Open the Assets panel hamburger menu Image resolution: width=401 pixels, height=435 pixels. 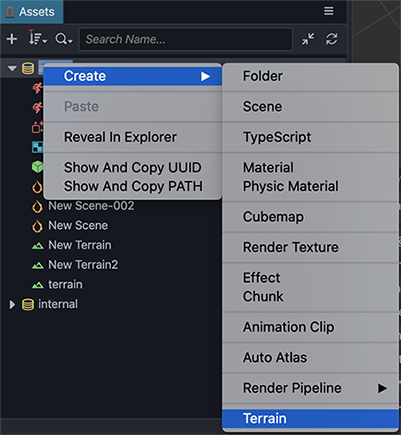pos(329,11)
